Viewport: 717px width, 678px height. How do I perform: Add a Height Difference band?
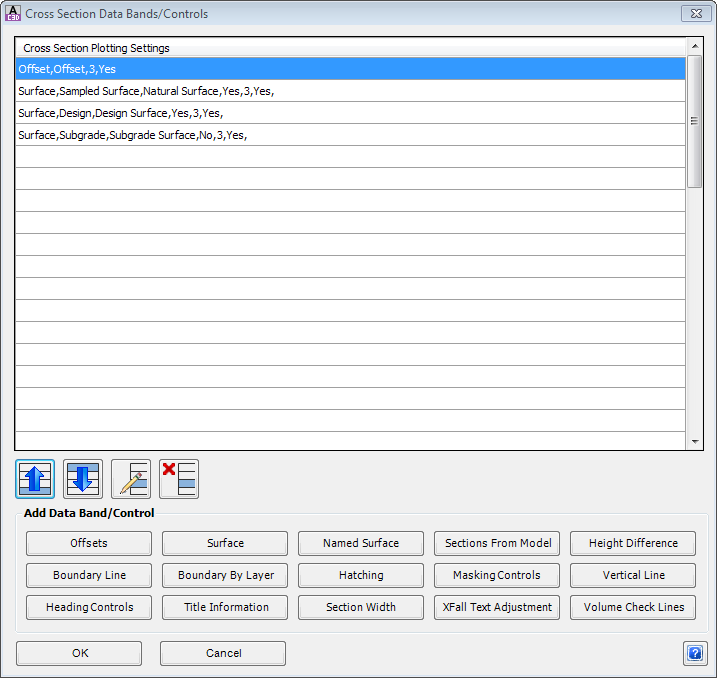633,543
